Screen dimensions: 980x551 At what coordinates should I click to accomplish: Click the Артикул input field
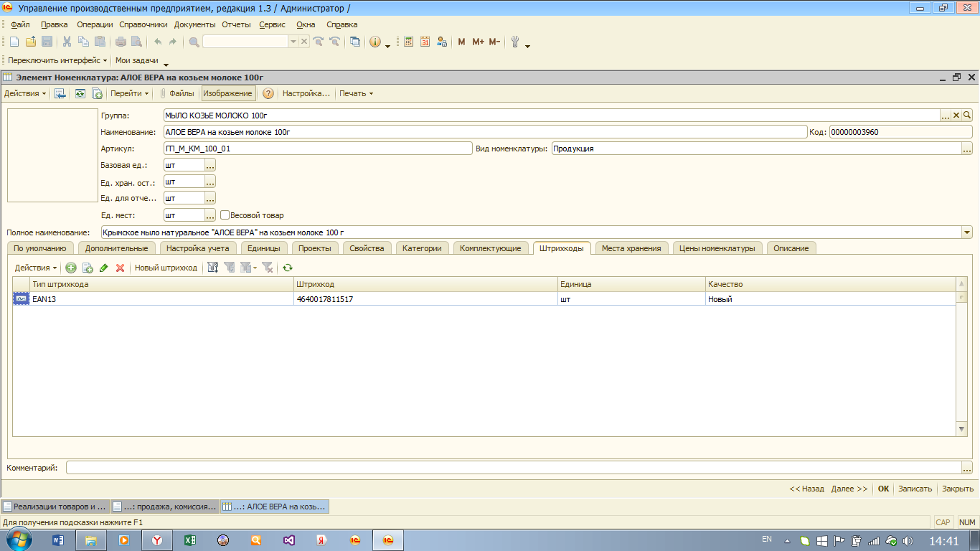coord(317,149)
